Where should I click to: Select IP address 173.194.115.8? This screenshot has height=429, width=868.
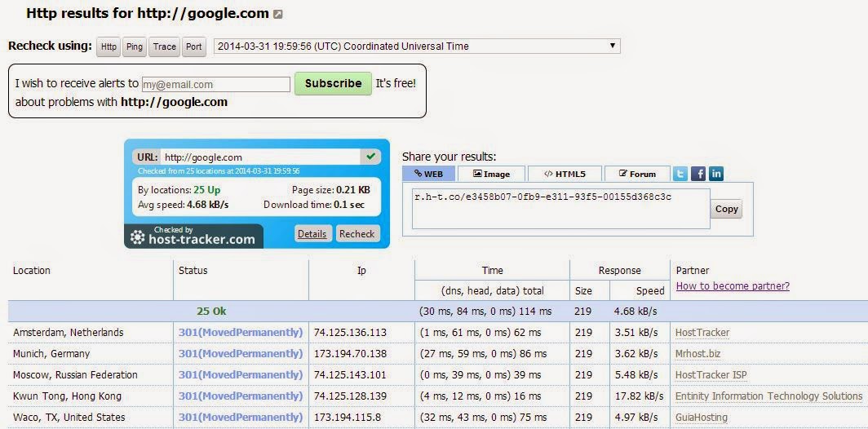point(346,418)
